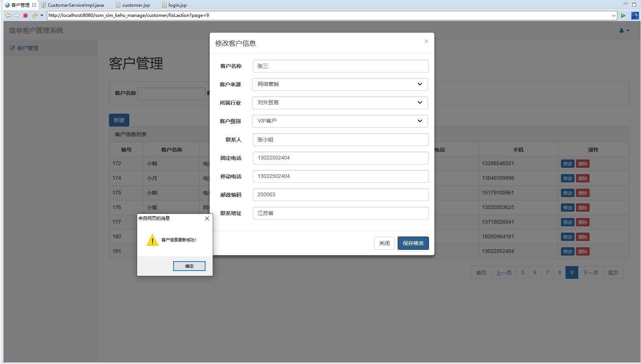Viewport: 641px width, 364px height.
Task: Click the 客户管理 pencil icon in sidebar
Action: pos(12,48)
